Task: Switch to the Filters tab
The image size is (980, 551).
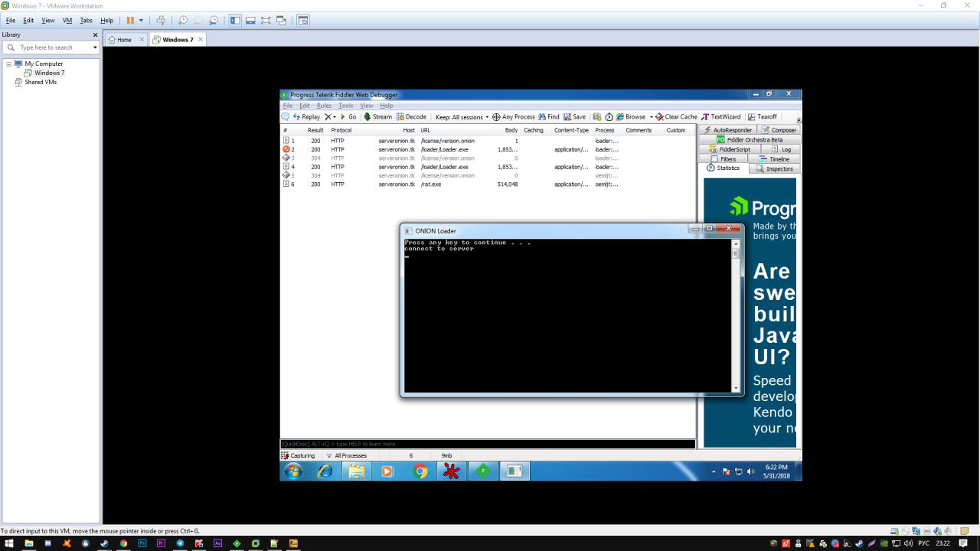Action: [x=724, y=159]
